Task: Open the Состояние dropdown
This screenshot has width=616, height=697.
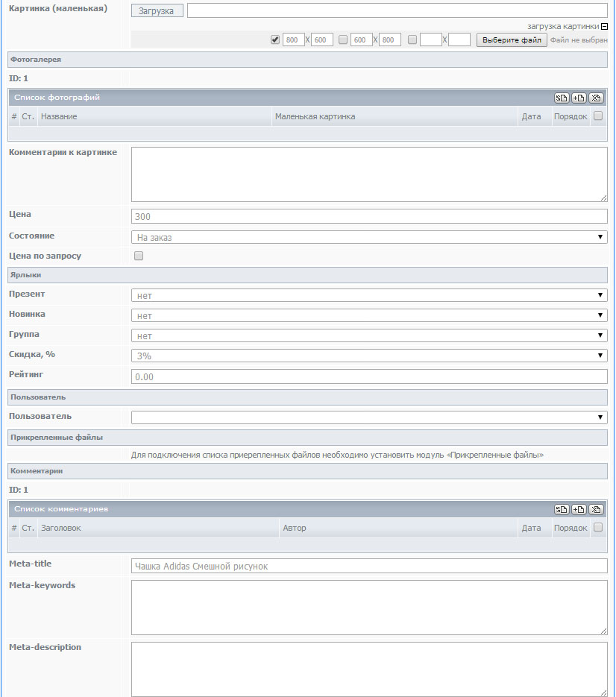Action: click(369, 237)
